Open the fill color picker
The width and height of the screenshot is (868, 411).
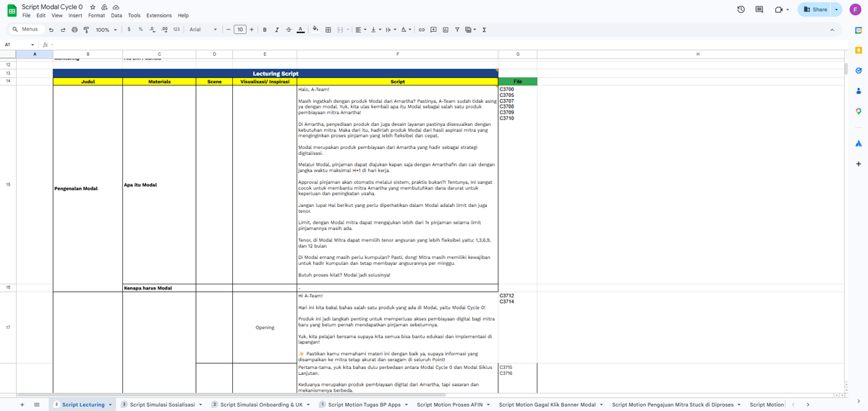click(x=316, y=30)
